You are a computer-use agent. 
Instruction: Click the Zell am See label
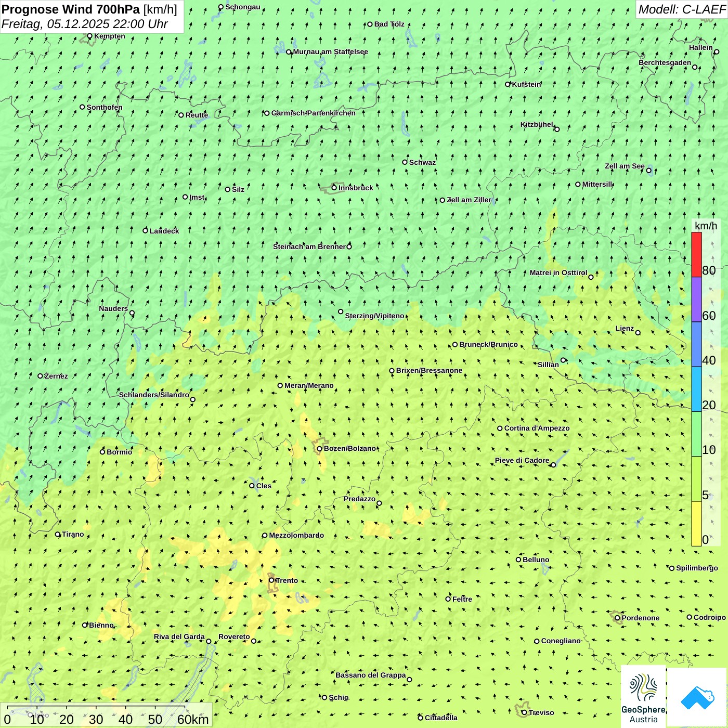click(625, 166)
